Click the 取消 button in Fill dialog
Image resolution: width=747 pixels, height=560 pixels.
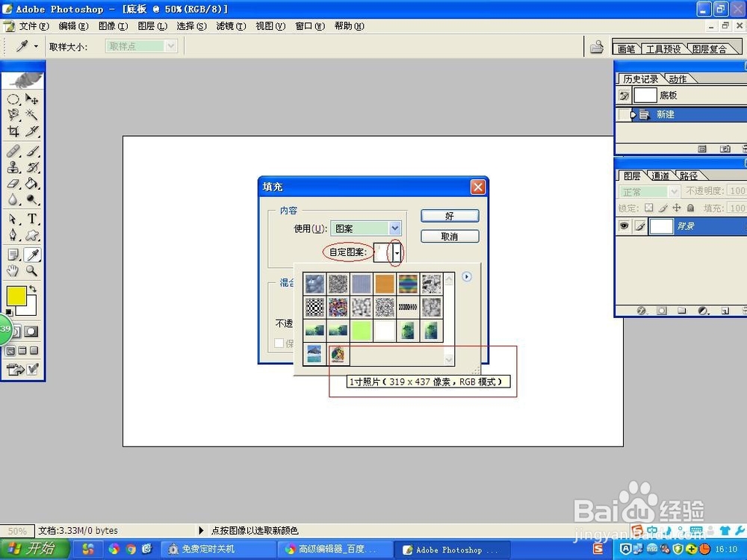pos(450,236)
